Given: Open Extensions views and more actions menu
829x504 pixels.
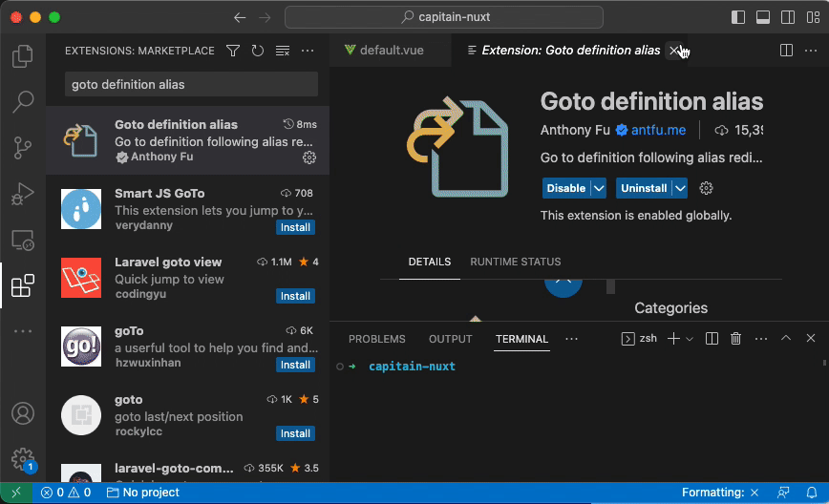Looking at the screenshot, I should pos(308,51).
